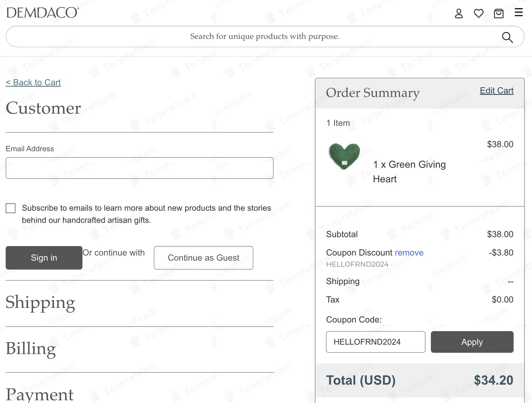Click the Coupon Code text field
This screenshot has height=403, width=532.
[x=375, y=342]
